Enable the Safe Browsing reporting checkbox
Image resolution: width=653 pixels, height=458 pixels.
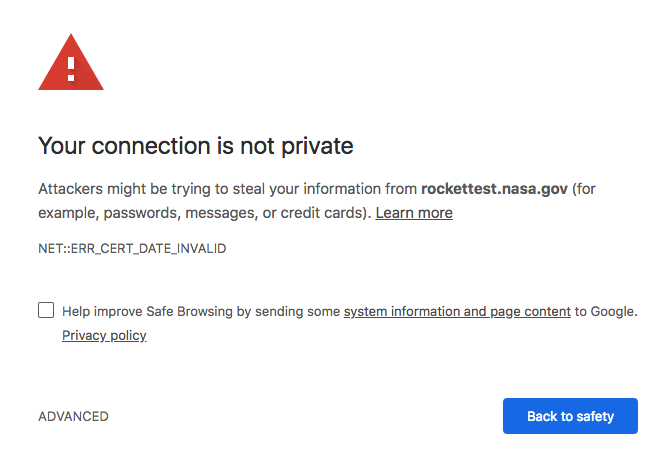46,310
